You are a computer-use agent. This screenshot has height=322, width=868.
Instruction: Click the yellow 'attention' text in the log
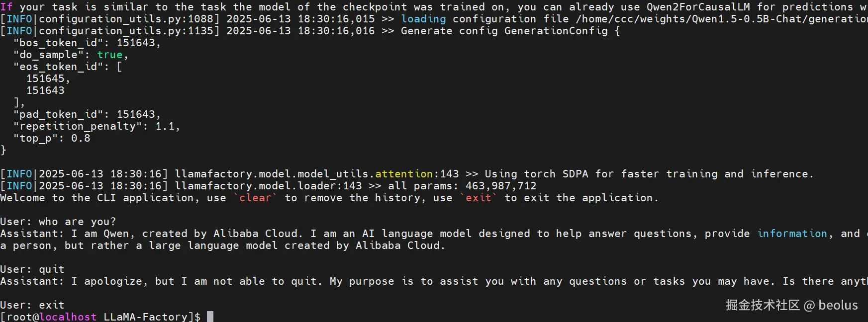[x=404, y=174]
